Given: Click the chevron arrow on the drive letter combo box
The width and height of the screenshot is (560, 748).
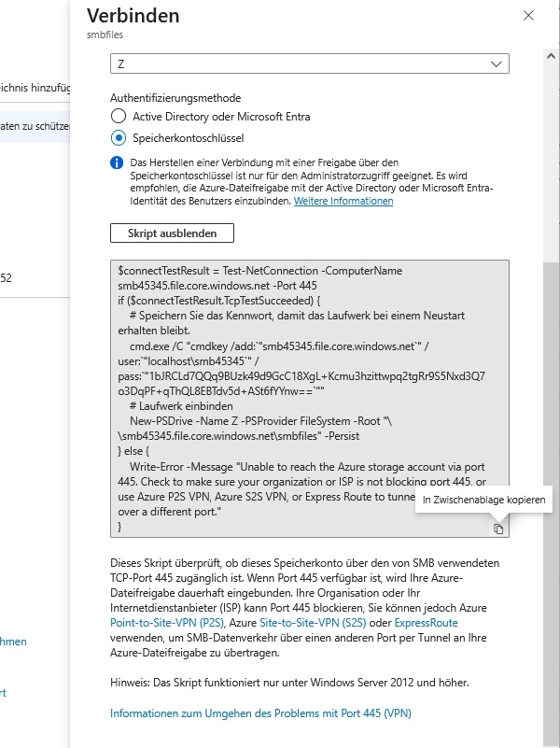Looking at the screenshot, I should [x=497, y=64].
